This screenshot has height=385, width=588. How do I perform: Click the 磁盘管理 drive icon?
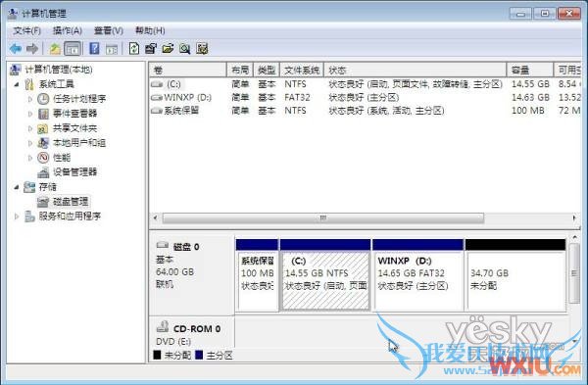(43, 202)
